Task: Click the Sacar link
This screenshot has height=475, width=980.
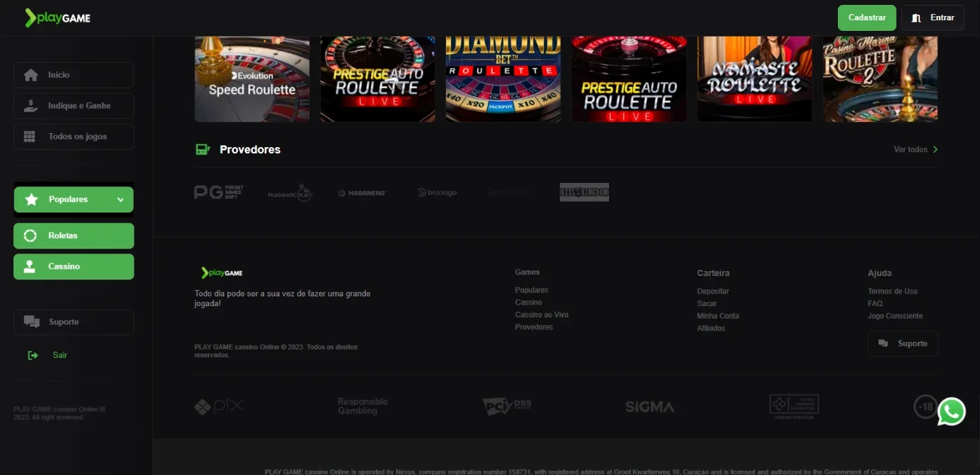Action: tap(707, 303)
